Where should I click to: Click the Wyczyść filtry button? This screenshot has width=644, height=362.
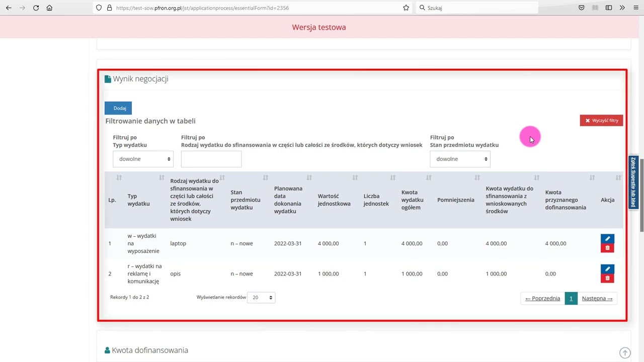[601, 121]
